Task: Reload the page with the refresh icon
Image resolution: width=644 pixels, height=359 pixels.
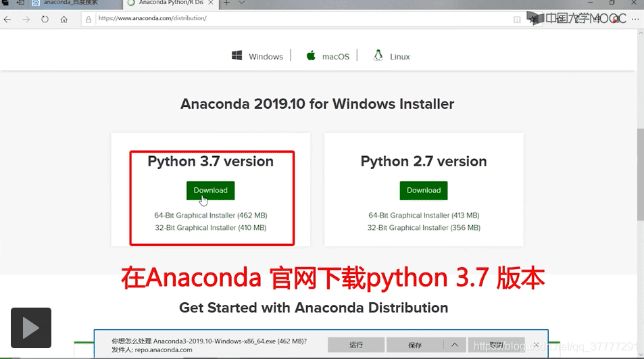Action: coord(45,20)
